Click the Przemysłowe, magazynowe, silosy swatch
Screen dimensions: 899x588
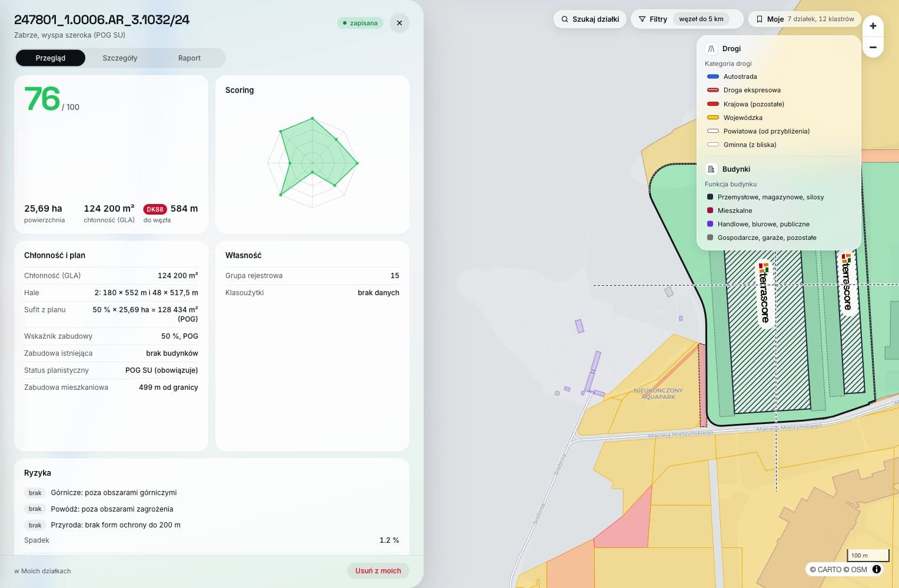click(x=710, y=197)
